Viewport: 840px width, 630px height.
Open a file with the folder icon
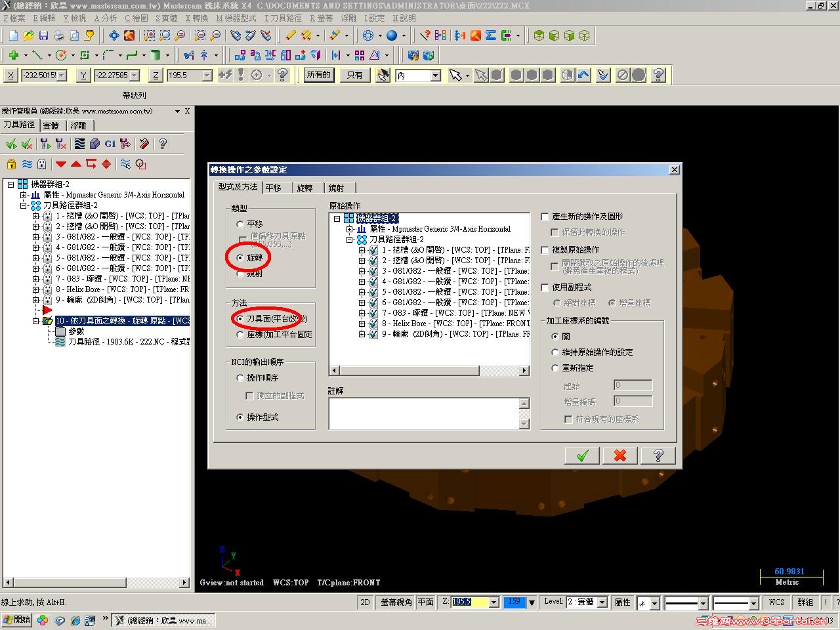(28, 35)
